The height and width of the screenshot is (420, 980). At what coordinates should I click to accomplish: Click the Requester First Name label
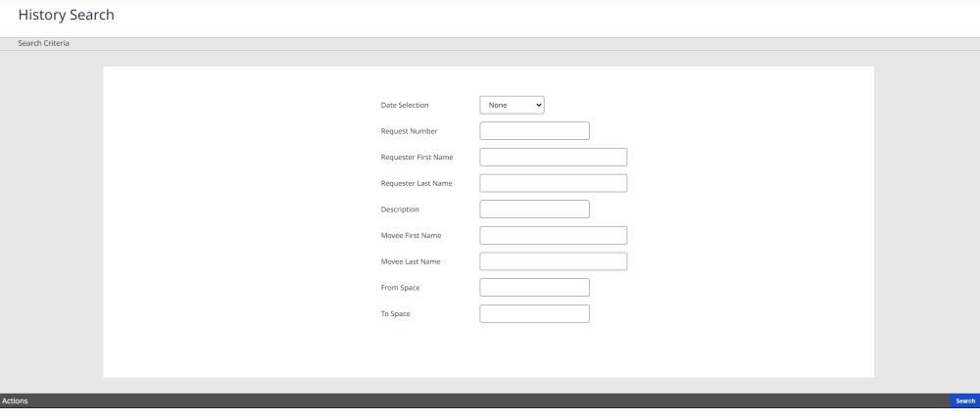point(416,158)
